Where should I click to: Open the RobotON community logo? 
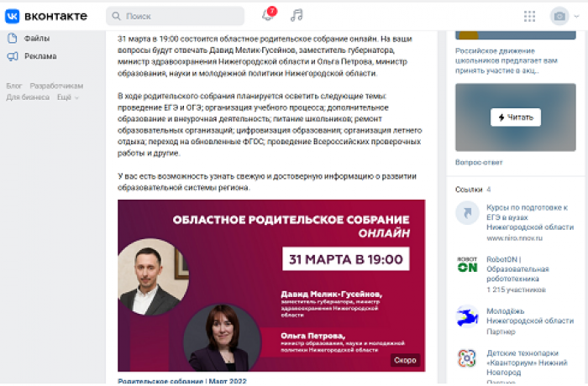tap(467, 264)
